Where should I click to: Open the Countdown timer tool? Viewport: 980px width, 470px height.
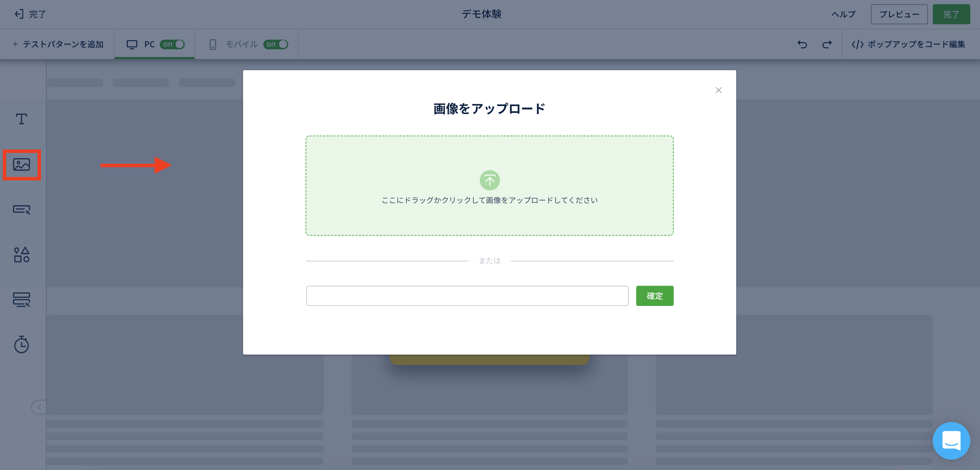click(22, 344)
